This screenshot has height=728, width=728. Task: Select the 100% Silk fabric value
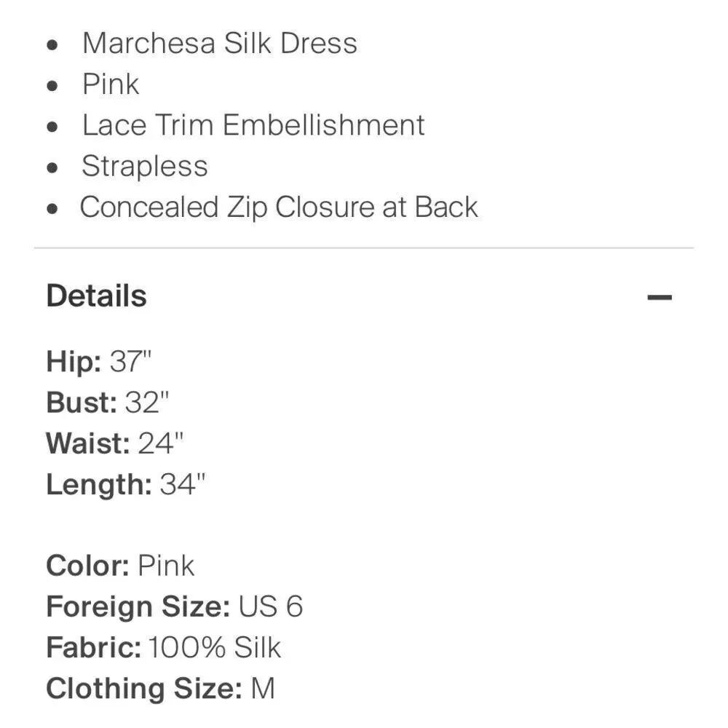coord(214,647)
